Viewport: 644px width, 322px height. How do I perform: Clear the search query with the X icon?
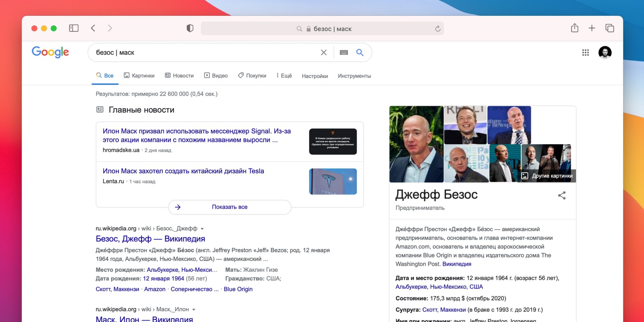click(x=324, y=53)
